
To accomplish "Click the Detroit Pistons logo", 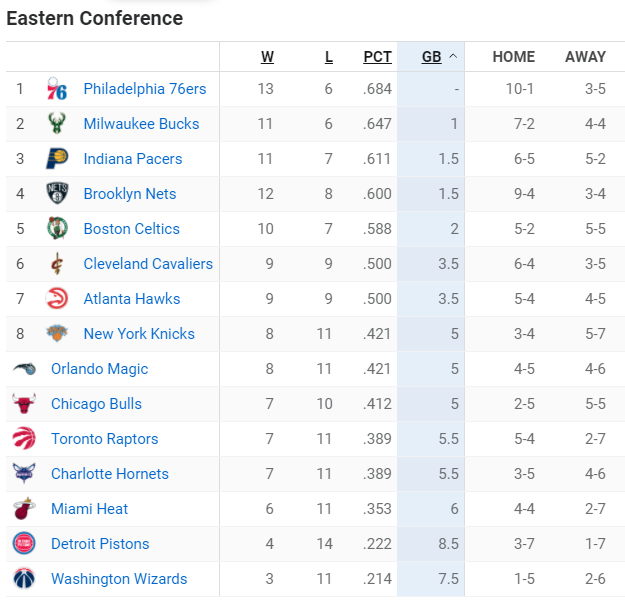I will point(24,543).
